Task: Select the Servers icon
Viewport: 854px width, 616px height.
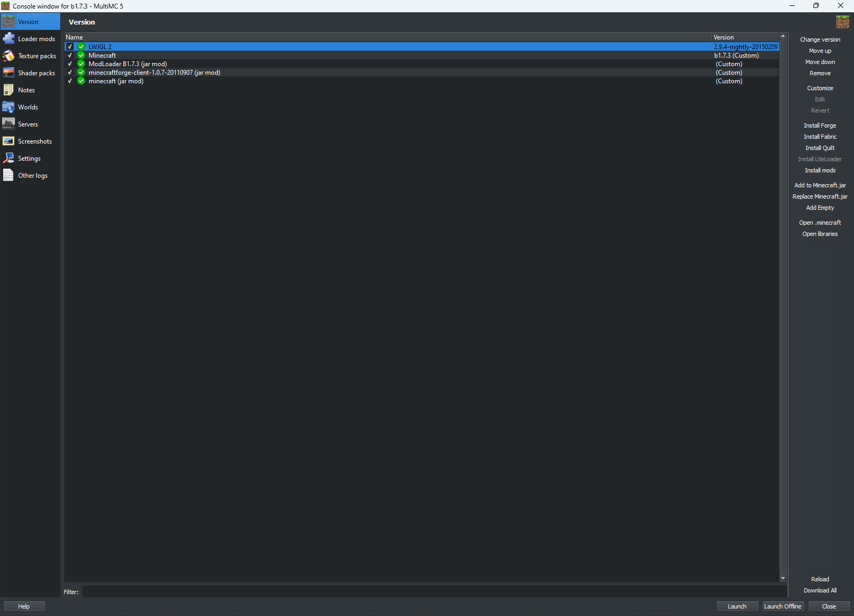Action: pyautogui.click(x=9, y=124)
